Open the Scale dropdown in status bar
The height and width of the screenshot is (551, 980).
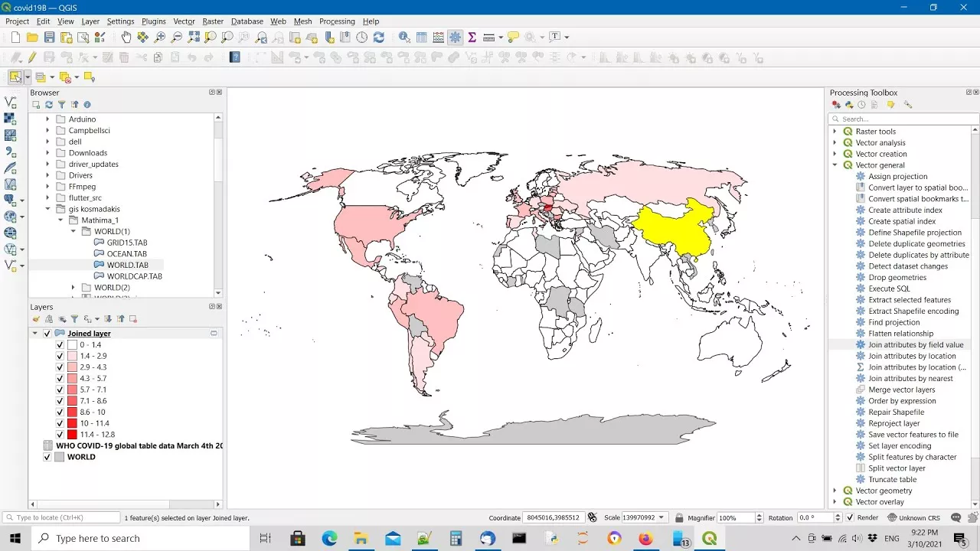click(x=661, y=518)
